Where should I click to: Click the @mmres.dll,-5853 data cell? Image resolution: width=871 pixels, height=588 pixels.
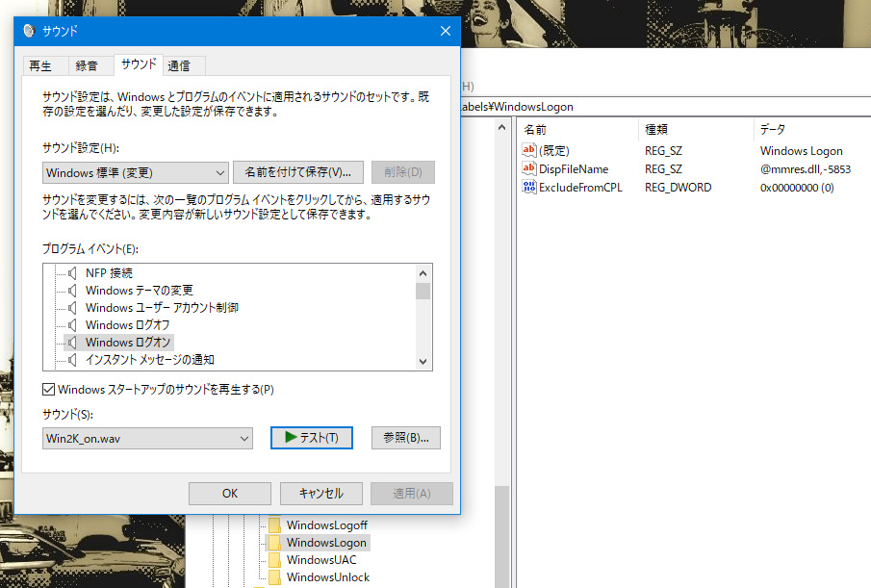click(806, 168)
